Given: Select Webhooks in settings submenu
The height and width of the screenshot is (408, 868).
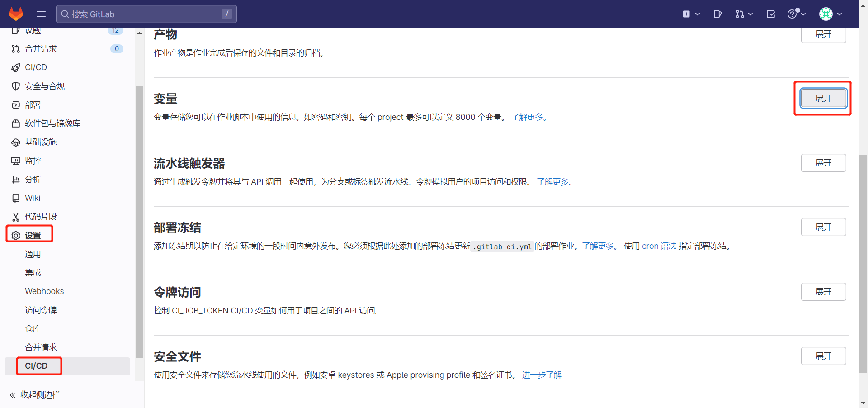Looking at the screenshot, I should [x=44, y=291].
